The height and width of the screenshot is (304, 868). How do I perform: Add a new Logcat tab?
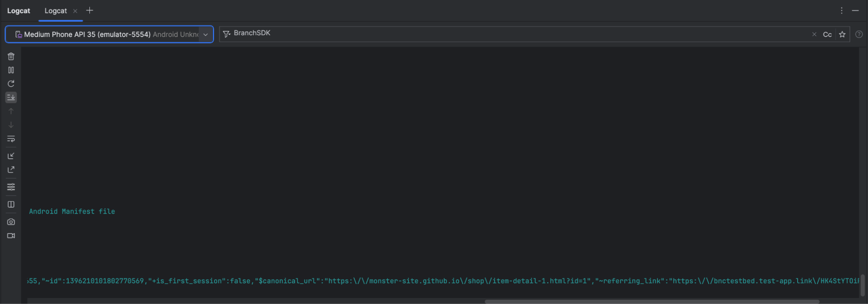click(89, 10)
